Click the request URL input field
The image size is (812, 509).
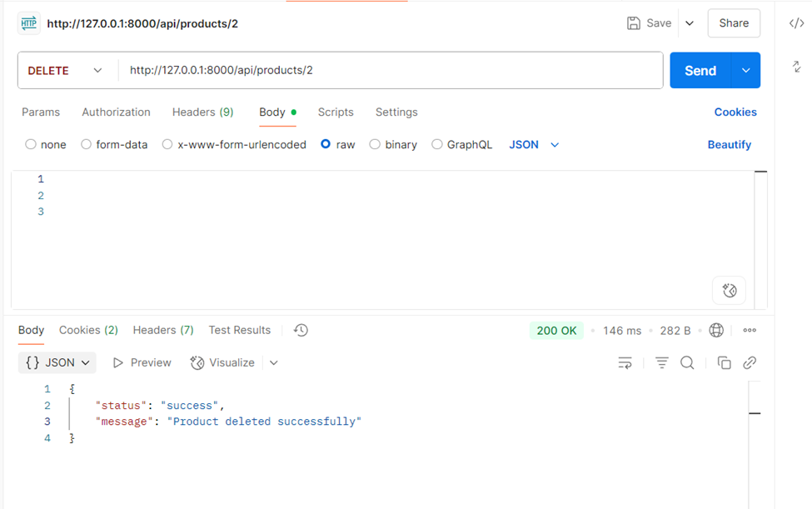pyautogui.click(x=390, y=71)
